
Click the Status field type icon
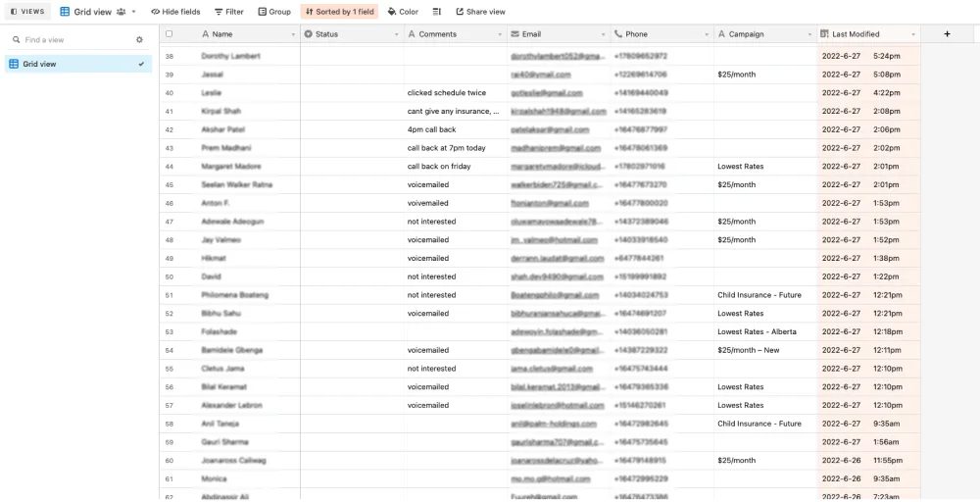click(308, 33)
